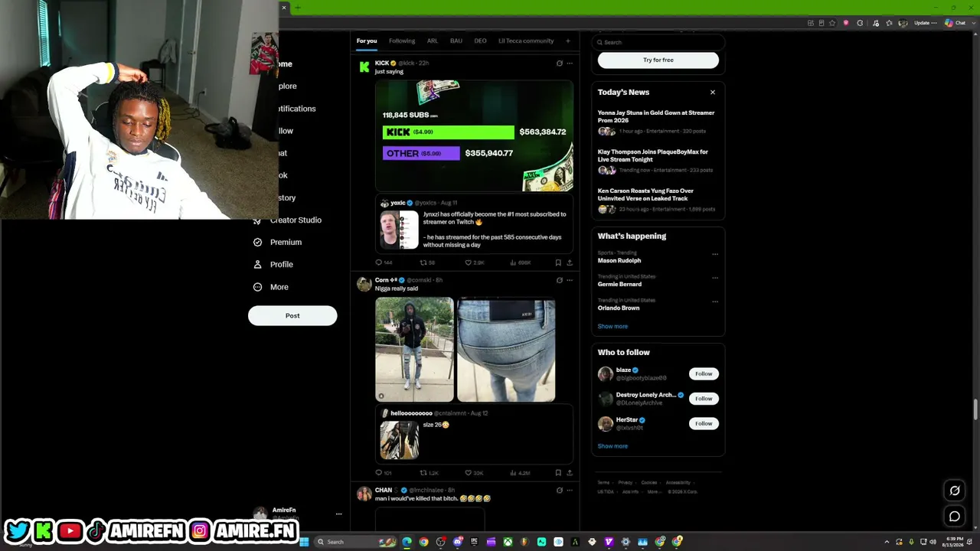
Task: Open the jeans photo in Corn's post
Action: [506, 350]
